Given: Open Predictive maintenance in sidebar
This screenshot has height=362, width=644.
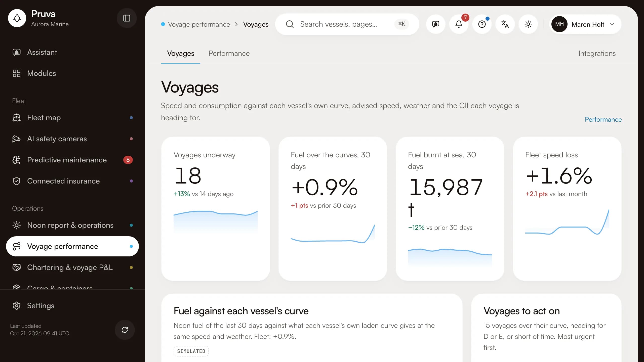Looking at the screenshot, I should 72,160.
